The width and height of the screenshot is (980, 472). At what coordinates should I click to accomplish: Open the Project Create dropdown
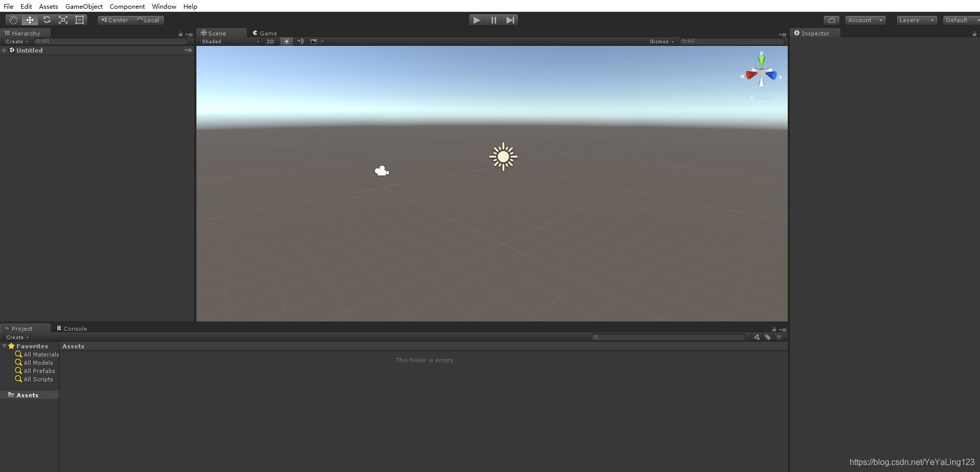coord(18,337)
